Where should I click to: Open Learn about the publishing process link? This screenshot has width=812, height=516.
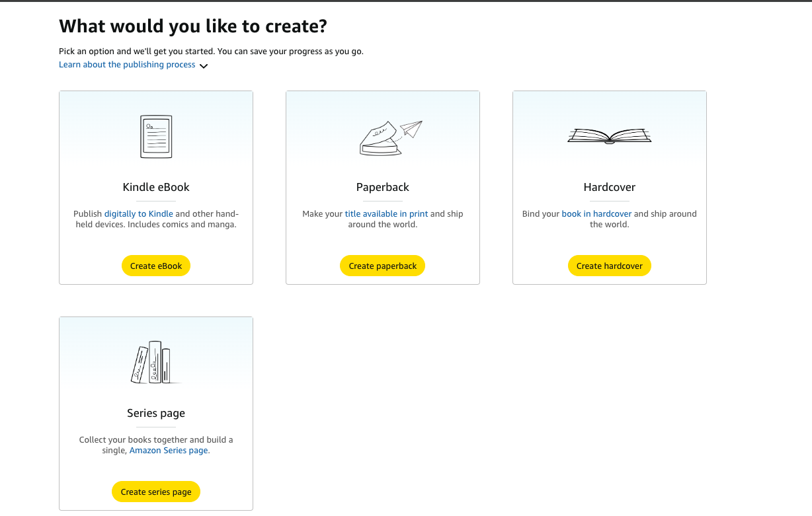pos(127,65)
